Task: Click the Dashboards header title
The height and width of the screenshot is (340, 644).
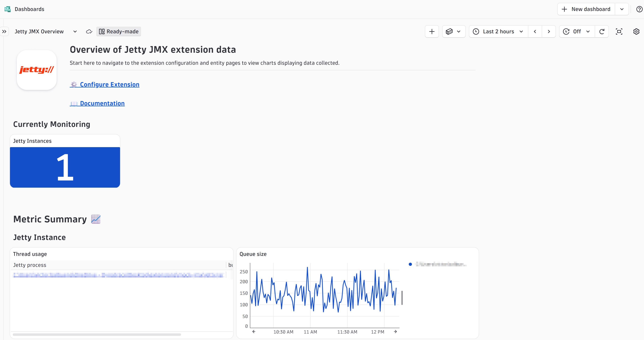Action: coord(30,9)
